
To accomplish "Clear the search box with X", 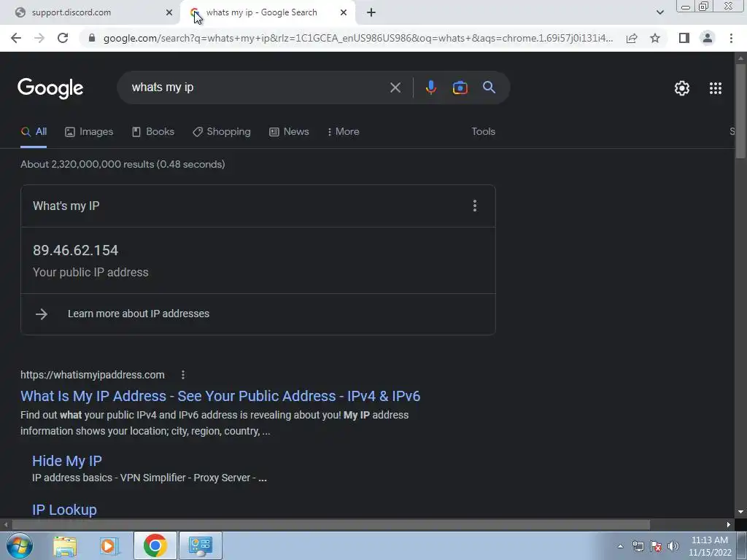I will 395,87.
